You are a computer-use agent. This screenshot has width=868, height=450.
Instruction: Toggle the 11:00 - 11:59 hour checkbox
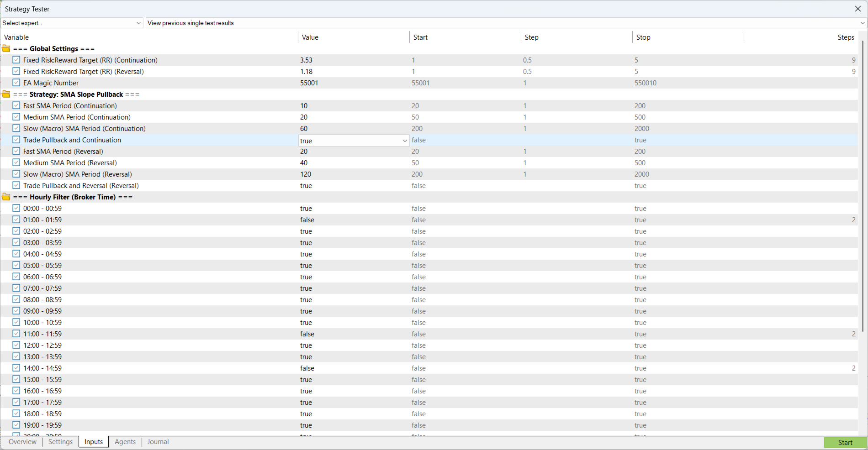point(16,334)
